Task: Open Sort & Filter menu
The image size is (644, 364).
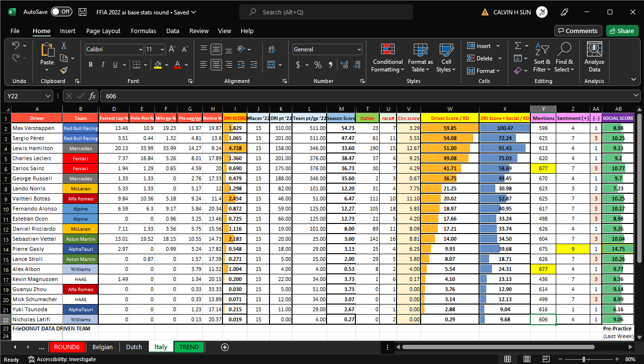Action: 542,58
